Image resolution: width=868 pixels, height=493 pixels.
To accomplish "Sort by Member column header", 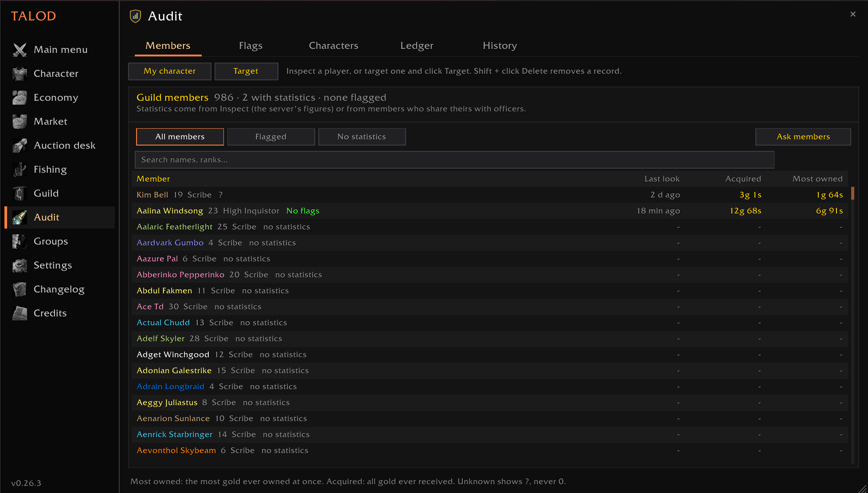I will [x=153, y=179].
